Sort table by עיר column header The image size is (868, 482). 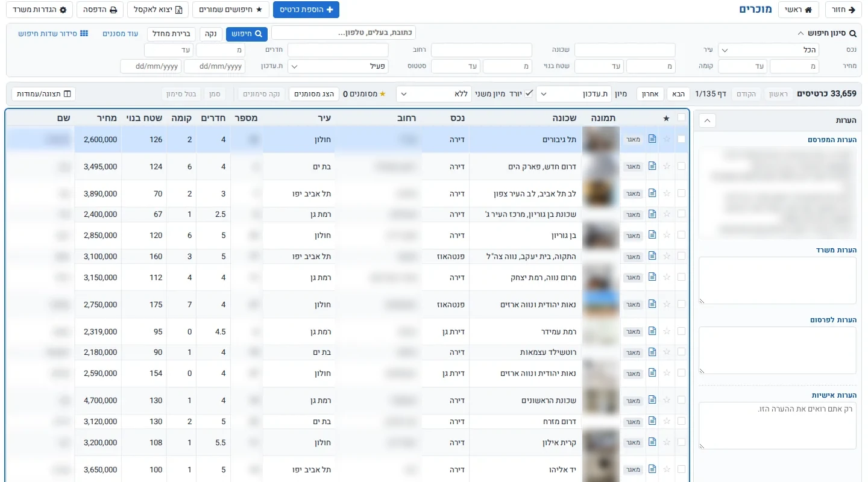coord(323,118)
